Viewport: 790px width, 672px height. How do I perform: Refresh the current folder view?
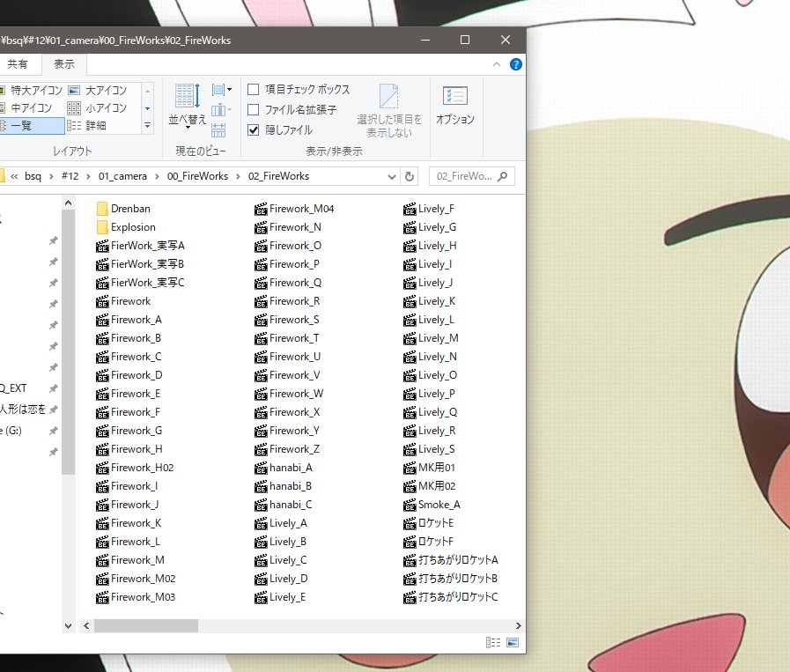coord(410,176)
